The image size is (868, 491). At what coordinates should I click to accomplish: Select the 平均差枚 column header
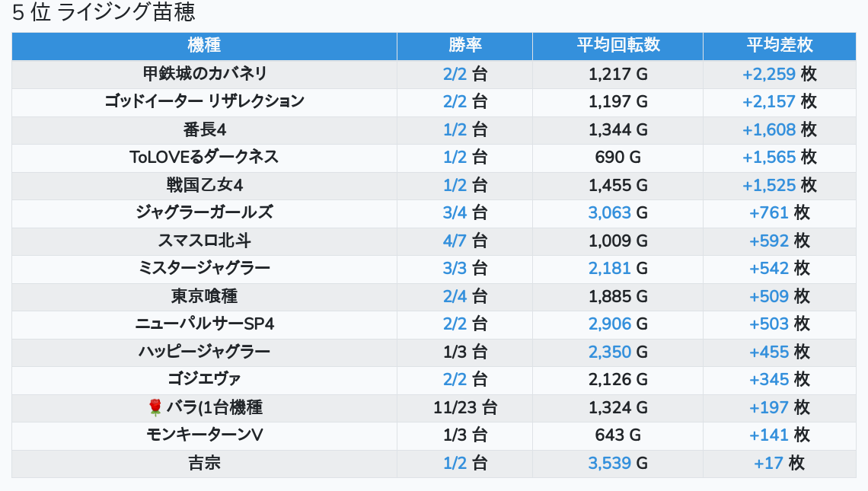point(779,46)
